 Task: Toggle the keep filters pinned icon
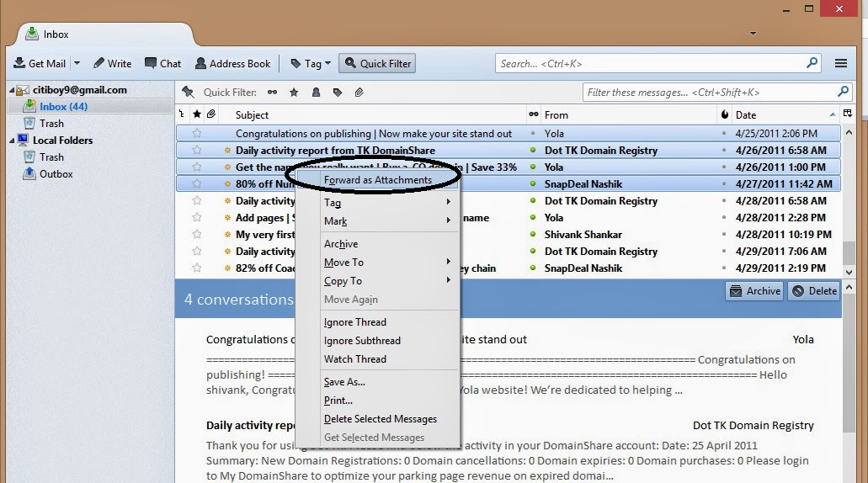(188, 92)
